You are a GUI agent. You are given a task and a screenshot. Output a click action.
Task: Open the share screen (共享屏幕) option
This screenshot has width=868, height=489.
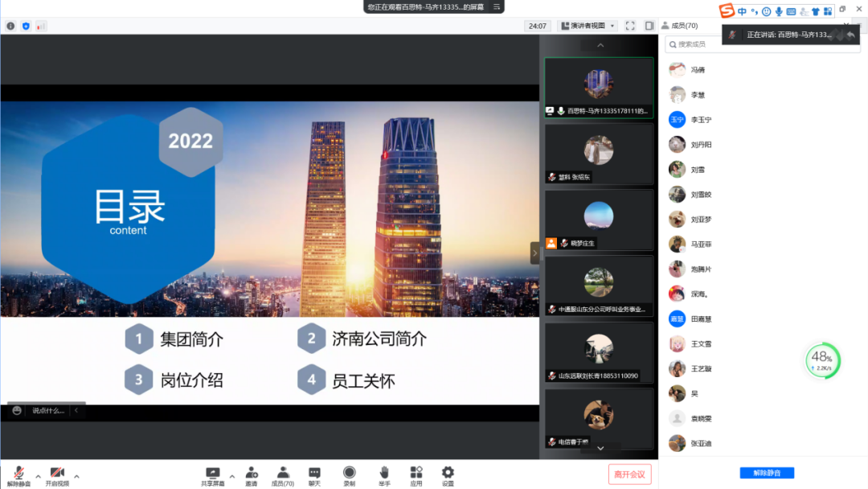(213, 474)
